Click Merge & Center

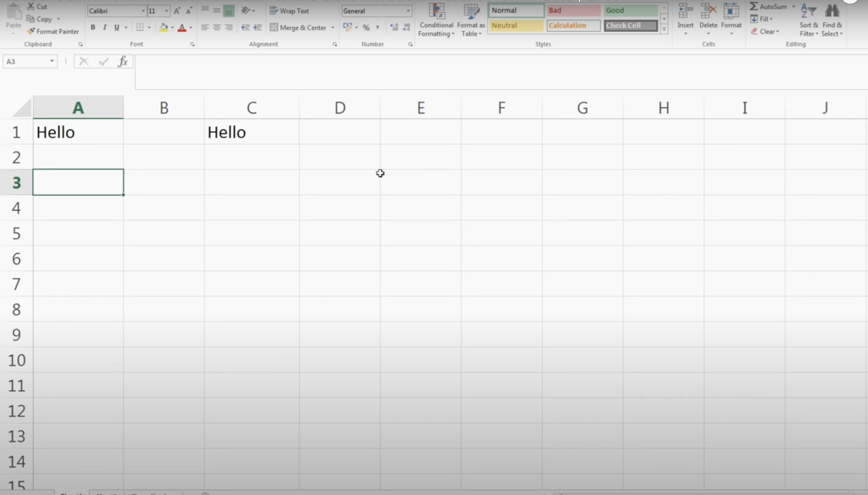[298, 27]
